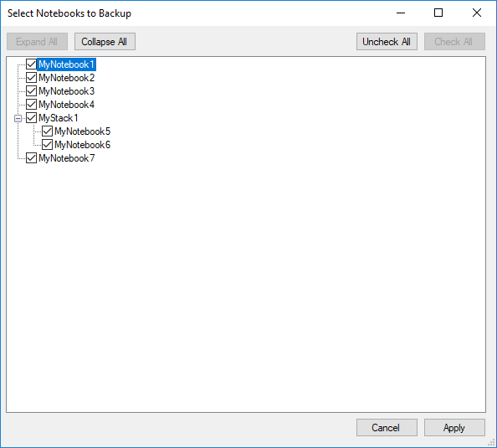
Task: Toggle the MyNotebook3 checkbox
Action: [31, 91]
